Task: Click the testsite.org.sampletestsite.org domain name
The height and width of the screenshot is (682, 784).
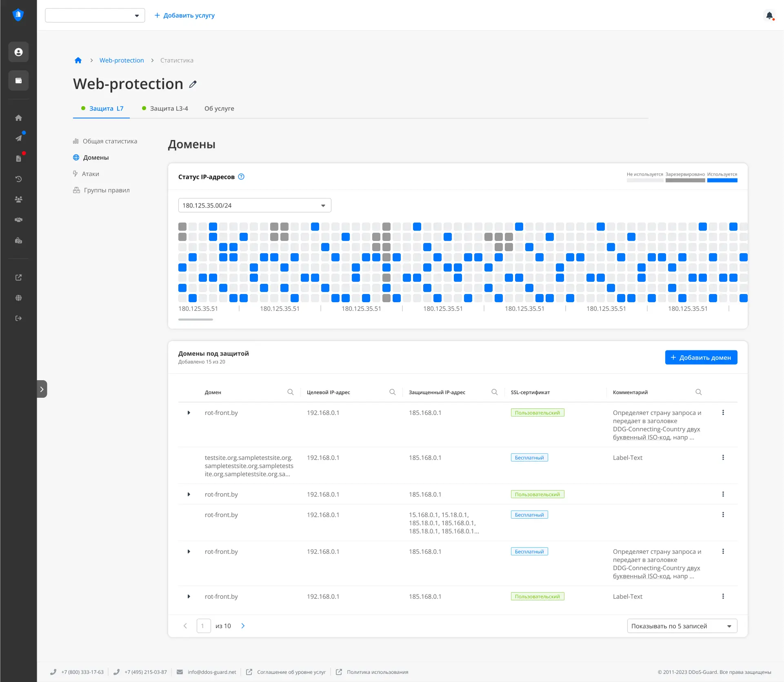Action: click(249, 466)
